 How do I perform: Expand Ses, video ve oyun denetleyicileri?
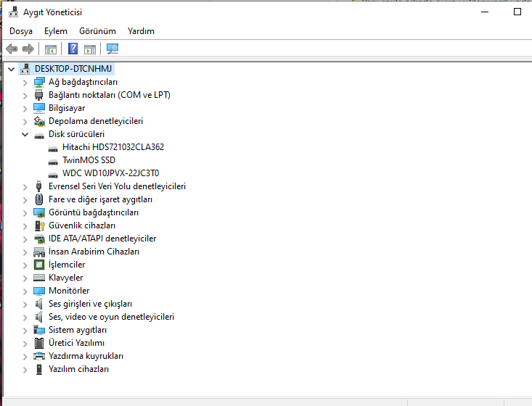[25, 318]
